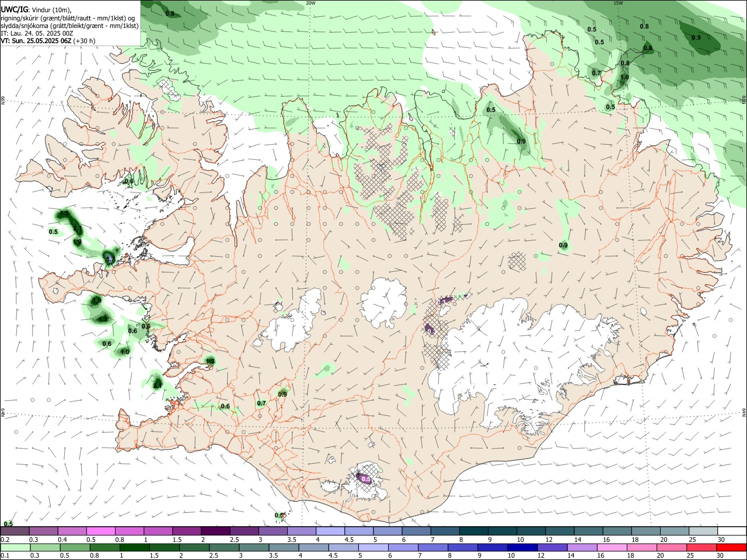747x560 pixels.
Task: Click the 15W longitude label
Action: pyautogui.click(x=619, y=3)
